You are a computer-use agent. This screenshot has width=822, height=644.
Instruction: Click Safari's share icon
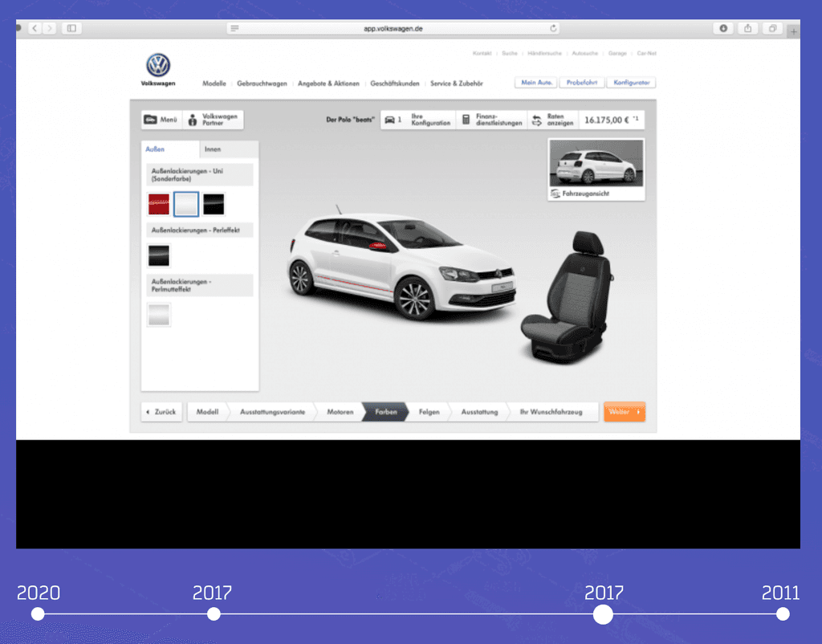(x=747, y=28)
